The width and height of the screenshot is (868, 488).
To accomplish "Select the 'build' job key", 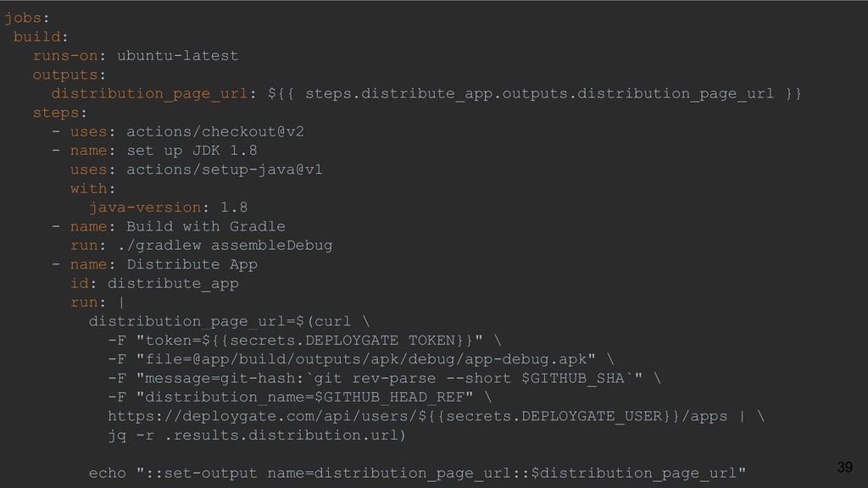I will 36,36.
